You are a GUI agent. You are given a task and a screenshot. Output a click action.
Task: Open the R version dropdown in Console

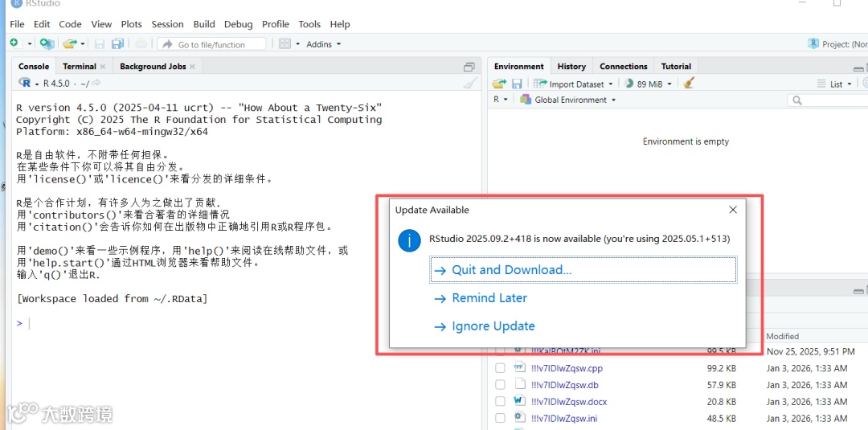tap(37, 84)
